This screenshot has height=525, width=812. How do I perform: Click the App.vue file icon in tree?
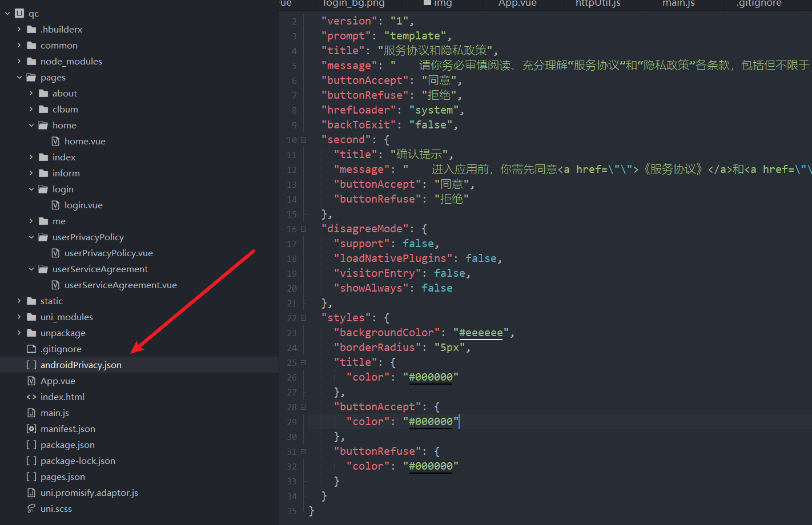tap(31, 381)
